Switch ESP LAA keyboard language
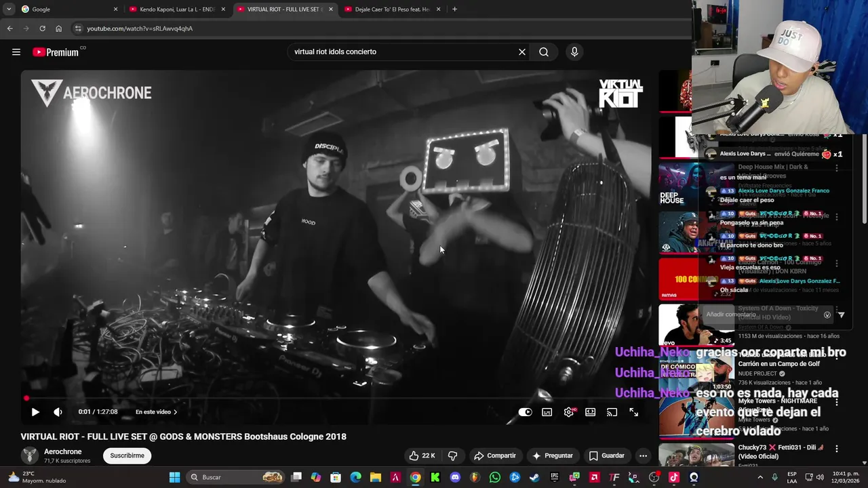The width and height of the screenshot is (868, 488). coord(792,477)
